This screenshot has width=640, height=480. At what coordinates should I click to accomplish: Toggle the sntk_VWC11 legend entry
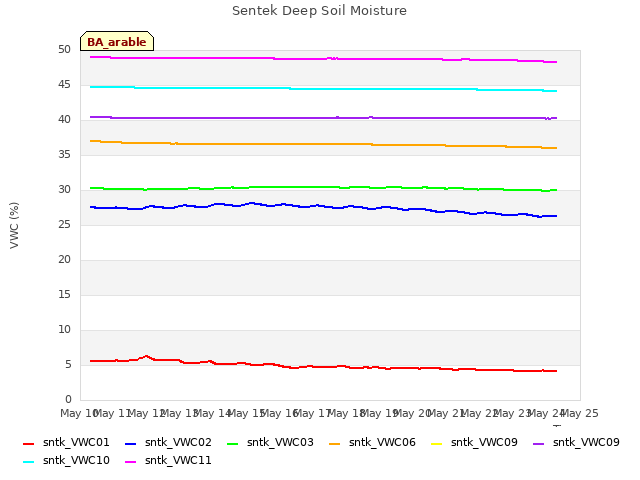(168, 460)
